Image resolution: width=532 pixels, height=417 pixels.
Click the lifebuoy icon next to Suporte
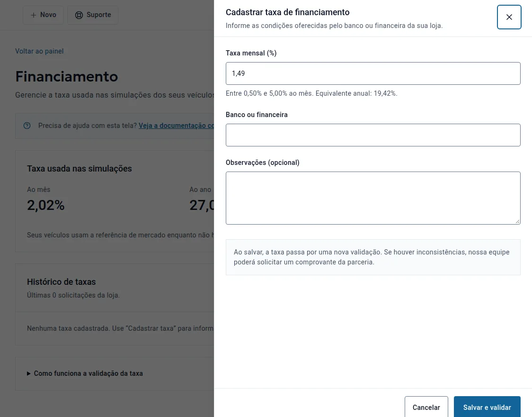pyautogui.click(x=79, y=15)
